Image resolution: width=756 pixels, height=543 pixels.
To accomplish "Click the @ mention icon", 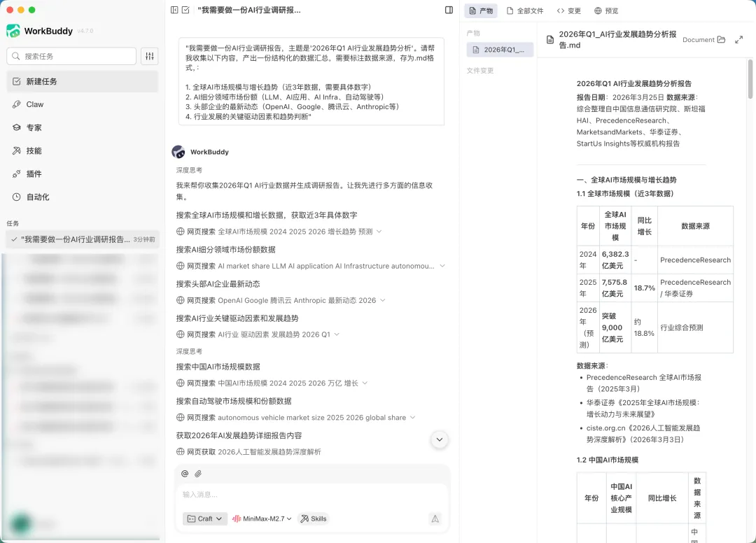I will pyautogui.click(x=185, y=474).
